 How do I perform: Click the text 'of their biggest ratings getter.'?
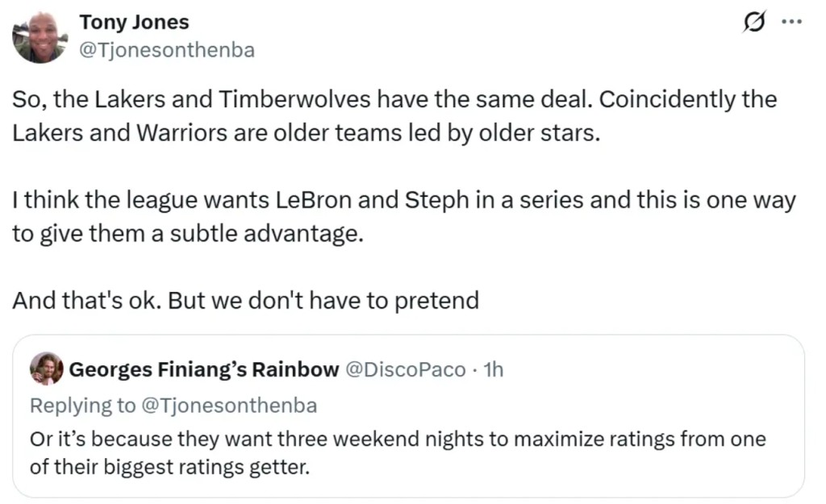169,467
